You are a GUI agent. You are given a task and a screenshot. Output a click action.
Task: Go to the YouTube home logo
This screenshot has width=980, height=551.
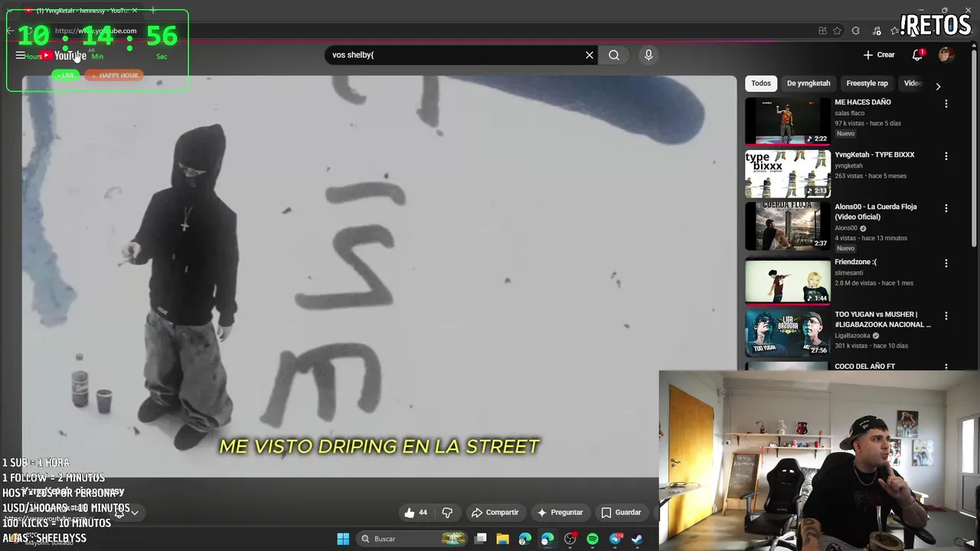64,56
